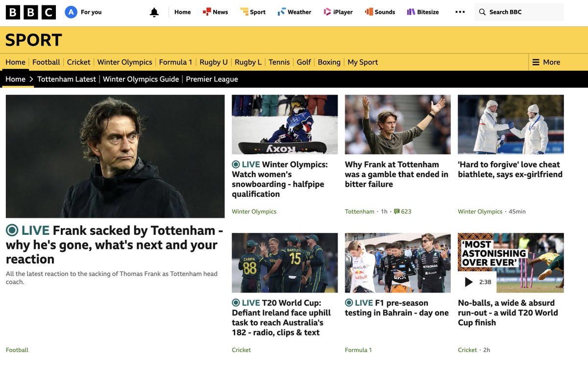Screen dimensions: 588x369
Task: Open the account avatar 'A' icon
Action: coord(71,12)
